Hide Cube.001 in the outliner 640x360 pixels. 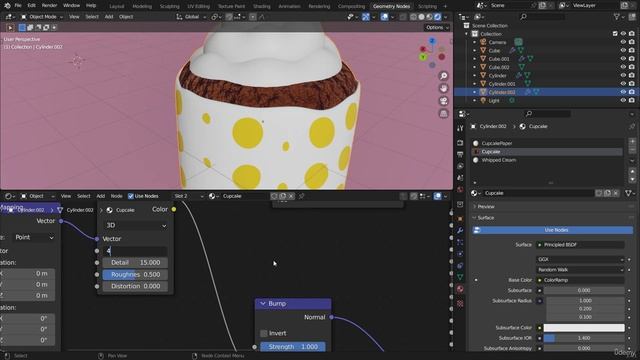(623, 59)
